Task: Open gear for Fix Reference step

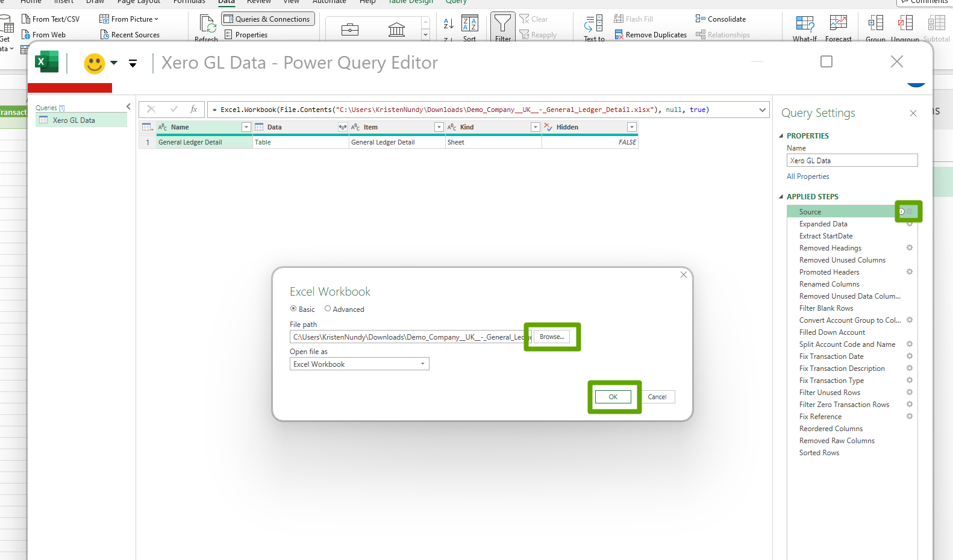Action: tap(910, 416)
